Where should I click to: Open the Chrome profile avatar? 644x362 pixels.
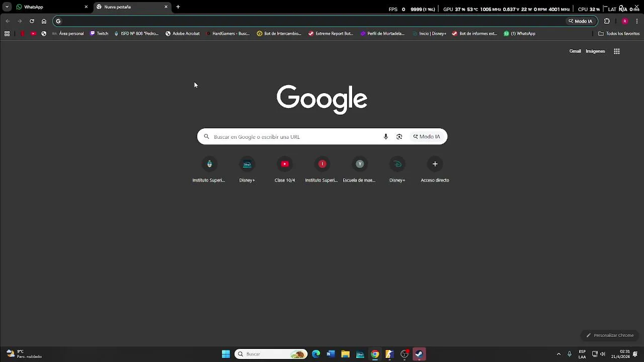(x=625, y=21)
